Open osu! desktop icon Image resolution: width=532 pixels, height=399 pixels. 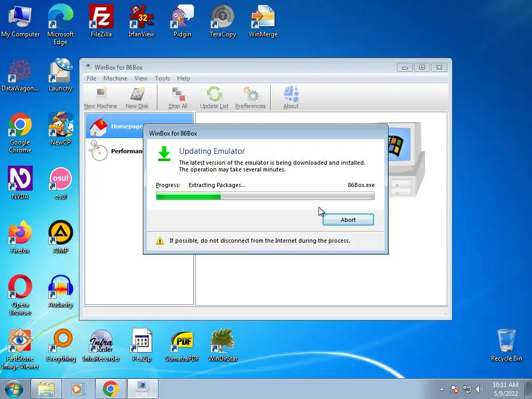click(60, 183)
